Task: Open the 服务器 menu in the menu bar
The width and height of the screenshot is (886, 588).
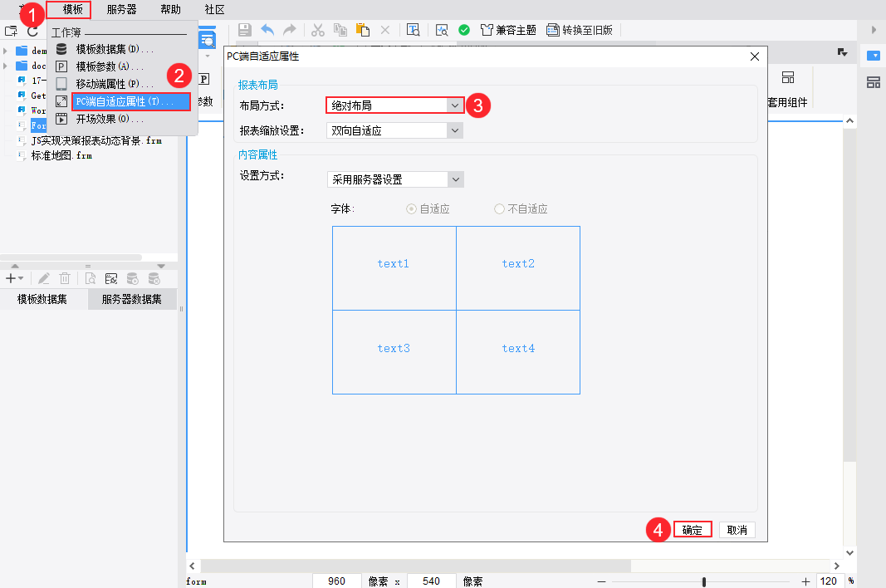Action: (121, 9)
